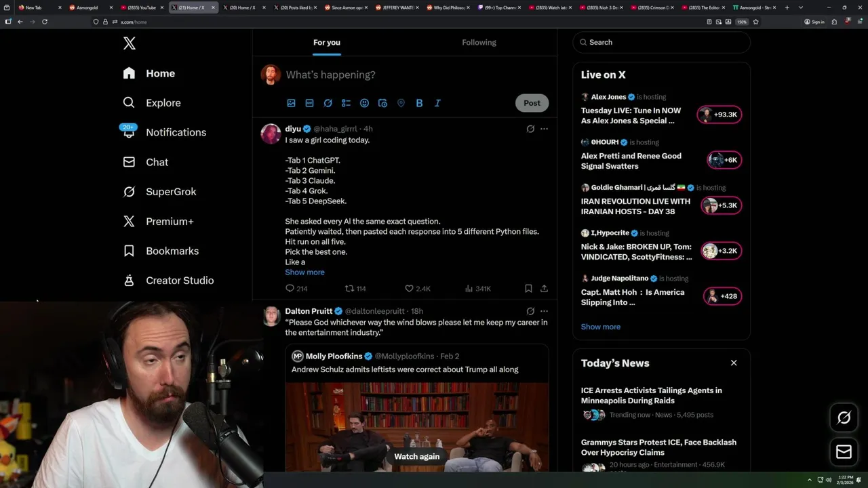Expand diyu's post with Show more
The image size is (868, 488).
304,272
